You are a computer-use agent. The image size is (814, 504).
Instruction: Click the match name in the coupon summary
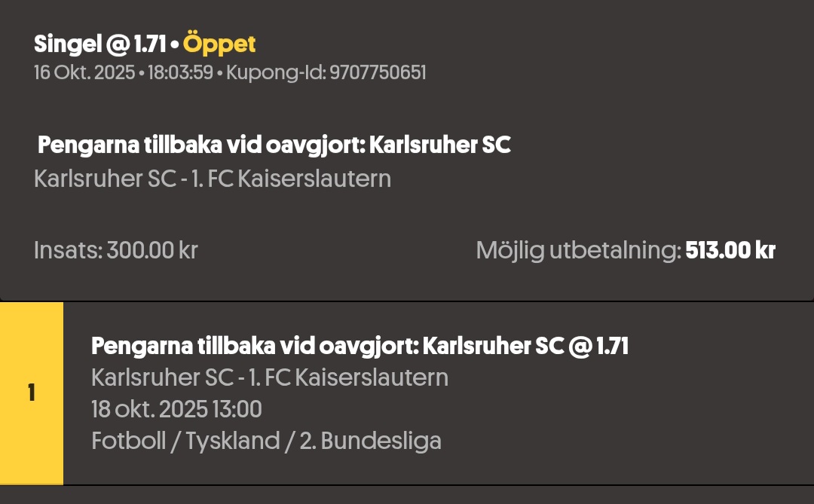(213, 179)
